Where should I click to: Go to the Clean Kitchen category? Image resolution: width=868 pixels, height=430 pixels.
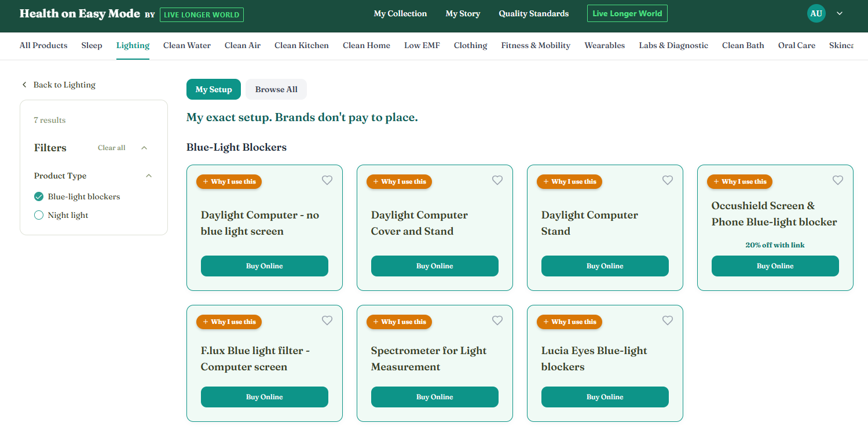[302, 45]
